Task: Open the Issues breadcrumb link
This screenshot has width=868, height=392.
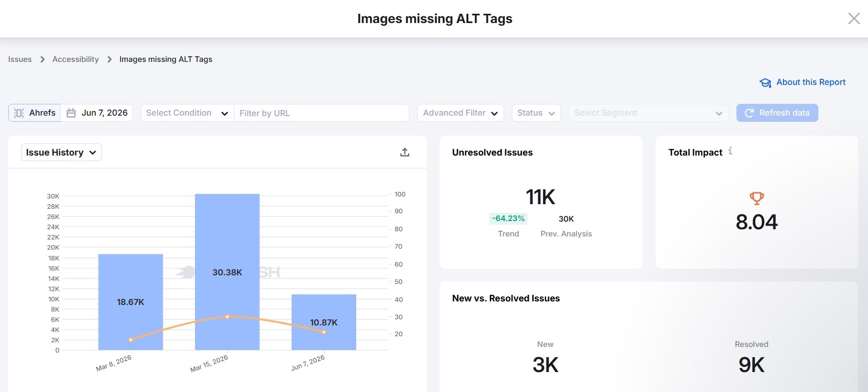Action: click(x=20, y=59)
